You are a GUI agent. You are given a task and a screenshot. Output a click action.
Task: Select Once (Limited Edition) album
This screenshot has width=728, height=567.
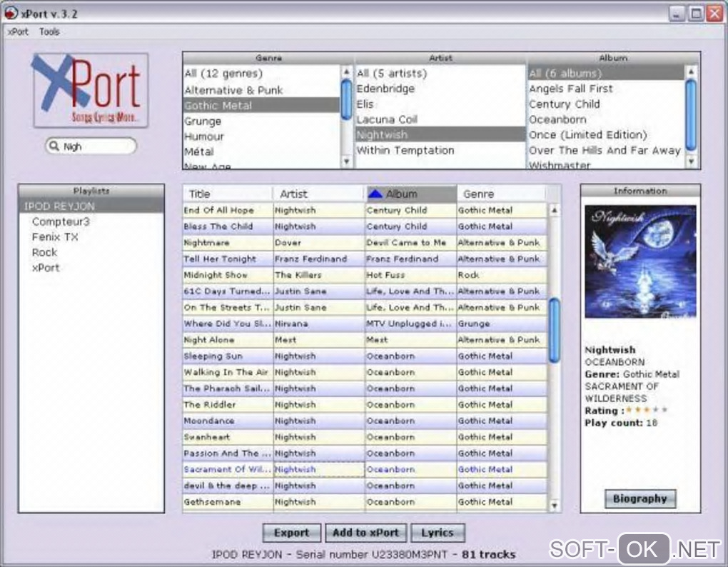[x=606, y=135]
